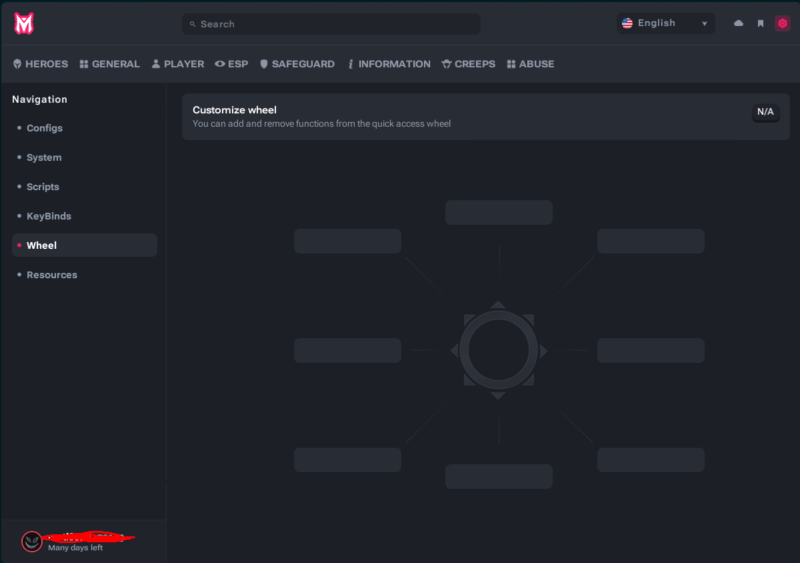Click the top-left wheel slot
The image size is (800, 563).
[x=347, y=241]
